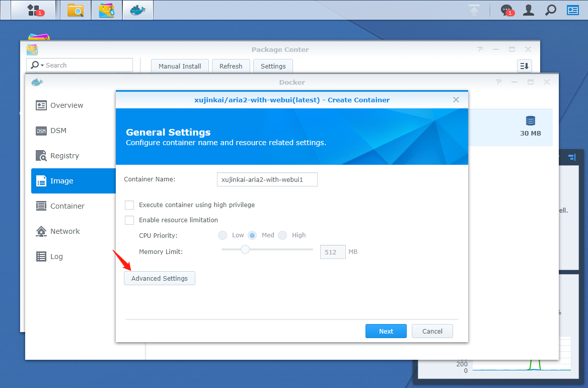Select High CPU priority
Screen dimensions: 588x388
pos(282,235)
